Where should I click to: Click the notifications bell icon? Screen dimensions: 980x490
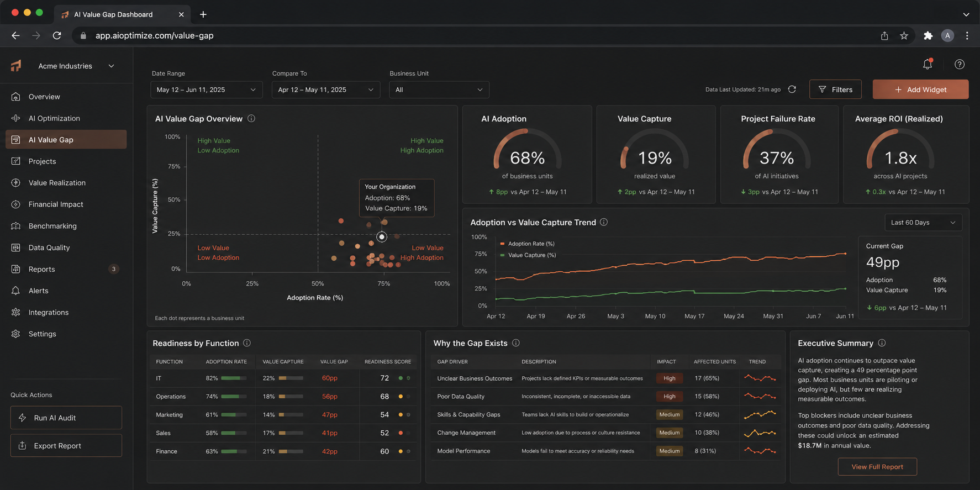[928, 64]
